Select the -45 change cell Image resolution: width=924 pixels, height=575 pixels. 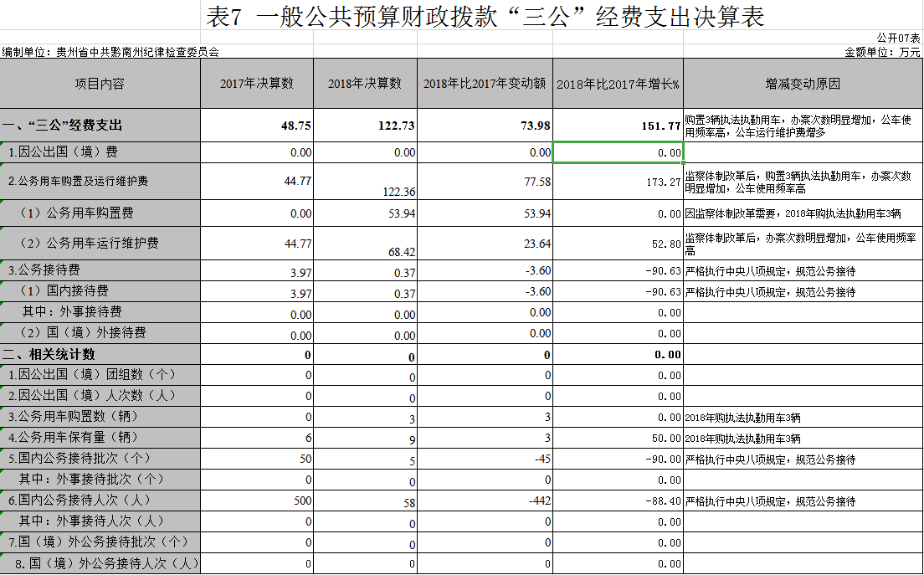click(x=485, y=459)
